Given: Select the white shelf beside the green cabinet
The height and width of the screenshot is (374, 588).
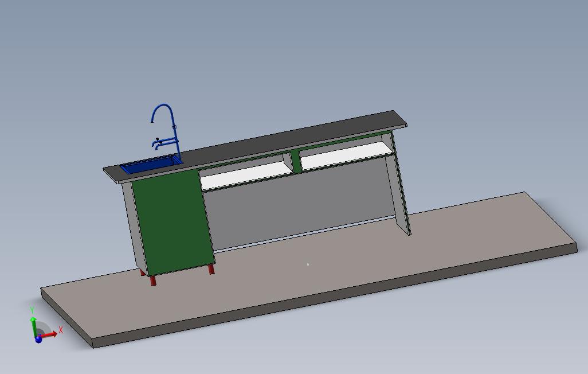Looking at the screenshot, I should pos(246,177).
